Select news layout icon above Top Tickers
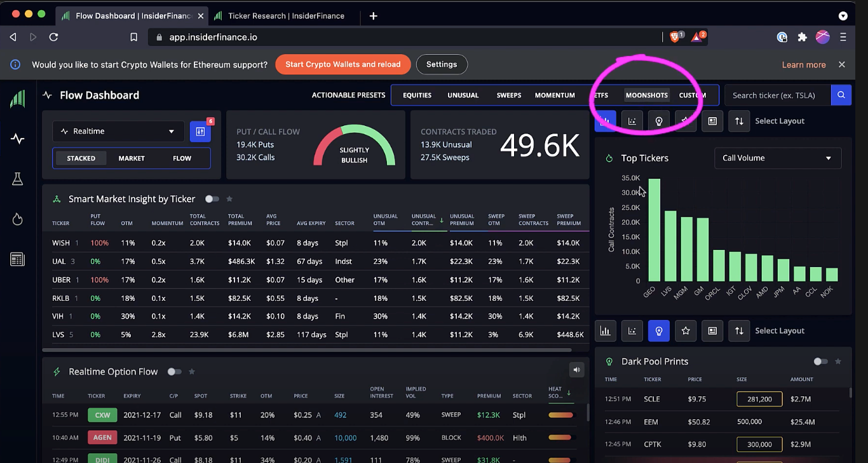The image size is (868, 463). 712,121
